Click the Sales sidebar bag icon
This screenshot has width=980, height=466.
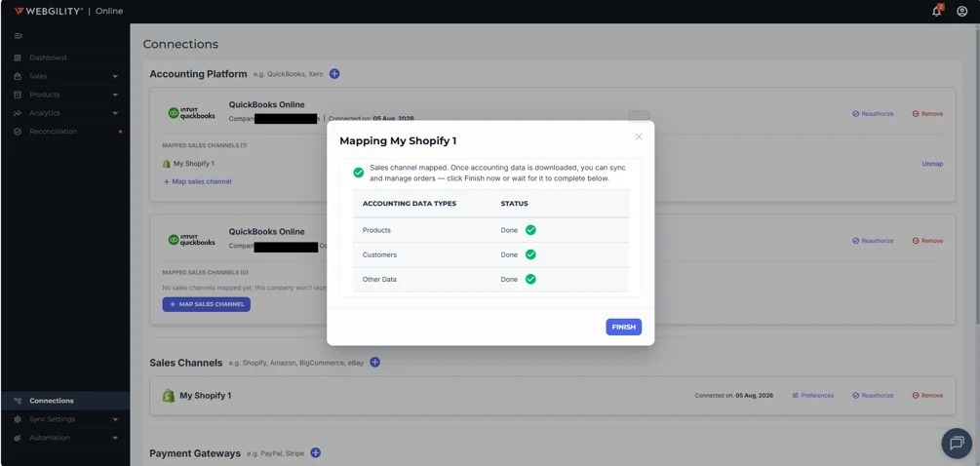[x=18, y=76]
